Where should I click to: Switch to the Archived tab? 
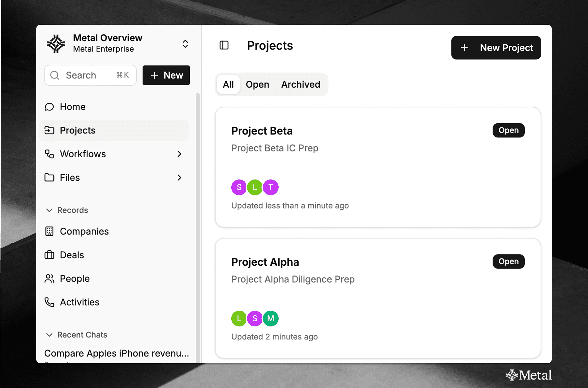coord(301,85)
